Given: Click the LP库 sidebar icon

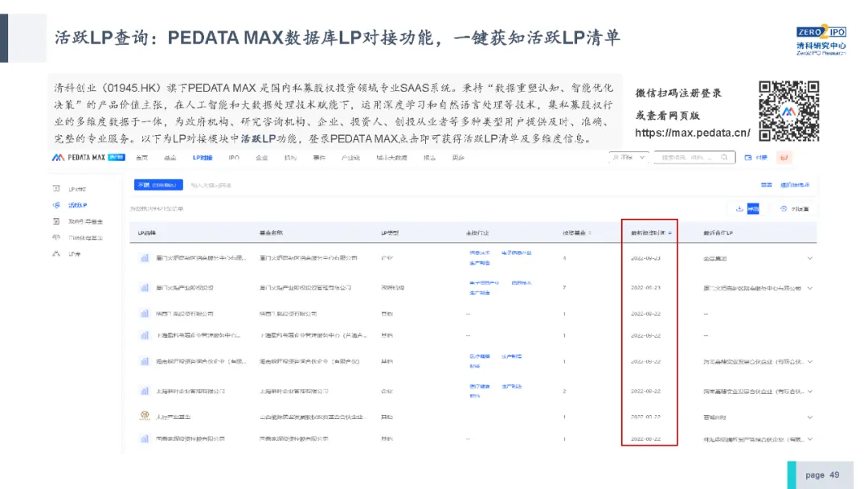Looking at the screenshot, I should pyautogui.click(x=56, y=253).
